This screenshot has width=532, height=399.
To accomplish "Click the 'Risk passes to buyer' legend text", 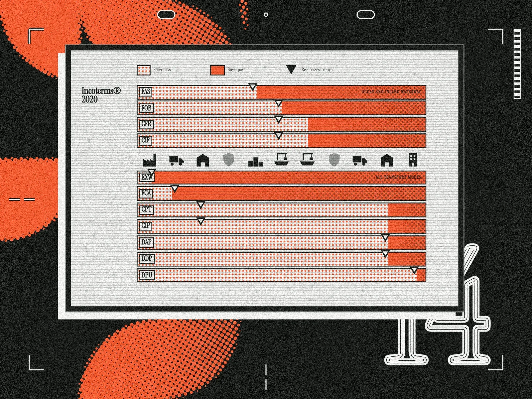I will (x=318, y=70).
